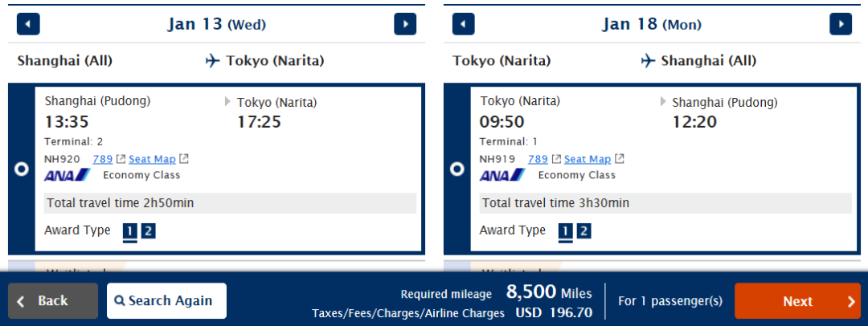This screenshot has width=868, height=326.
Task: Click external link icon beside NH920 789 link
Action: 121,160
